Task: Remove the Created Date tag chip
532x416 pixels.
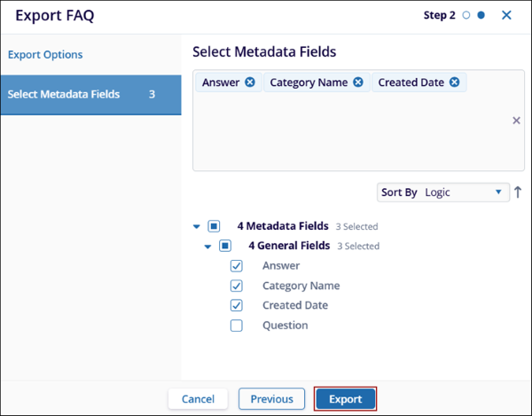Action: coord(454,82)
